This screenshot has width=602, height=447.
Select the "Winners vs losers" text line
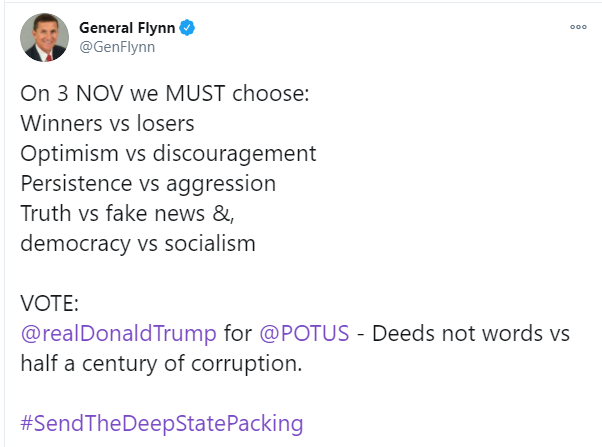[x=108, y=123]
